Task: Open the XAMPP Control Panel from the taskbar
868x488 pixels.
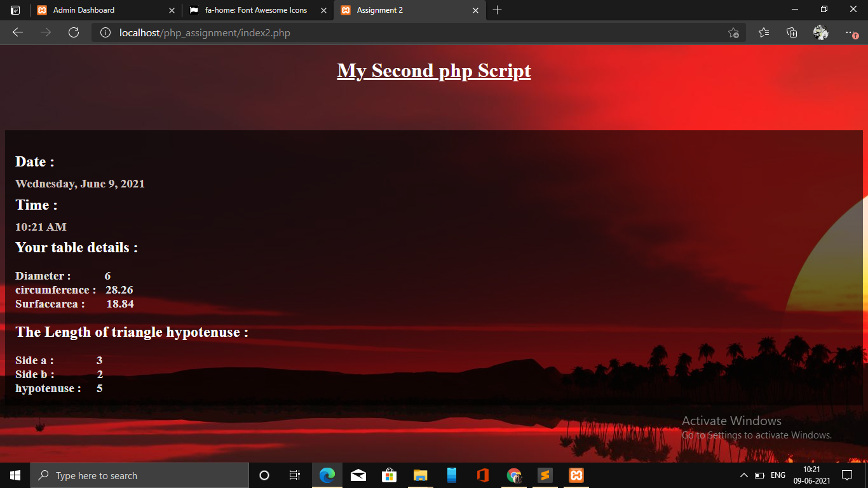Action: (x=576, y=475)
